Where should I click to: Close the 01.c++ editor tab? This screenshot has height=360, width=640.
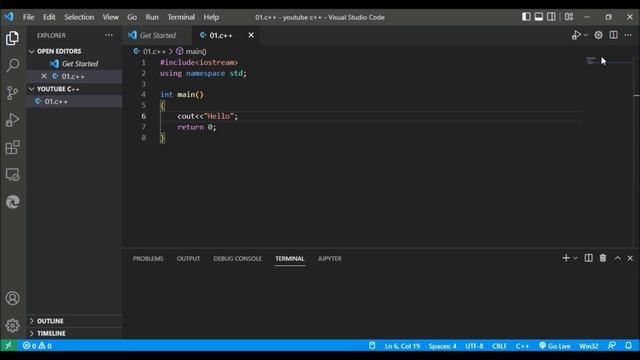(x=251, y=36)
